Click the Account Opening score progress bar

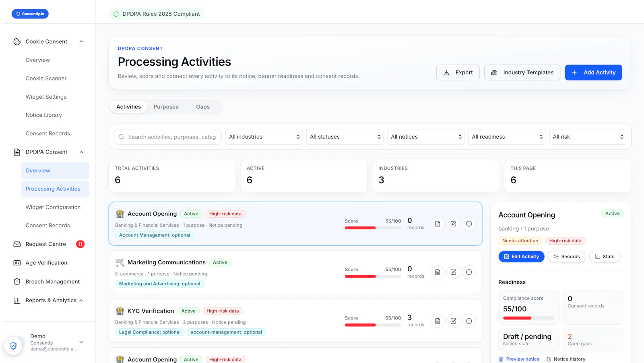tap(373, 228)
